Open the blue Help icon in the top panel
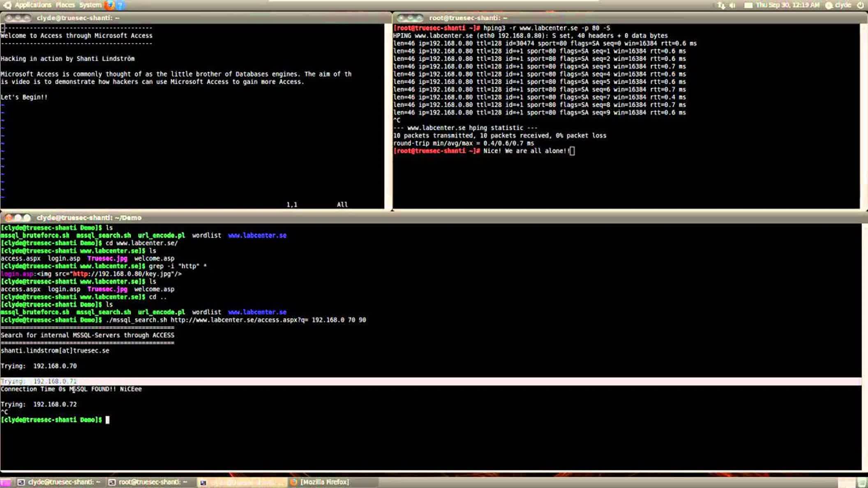Viewport: 868px width, 488px height. tap(120, 5)
